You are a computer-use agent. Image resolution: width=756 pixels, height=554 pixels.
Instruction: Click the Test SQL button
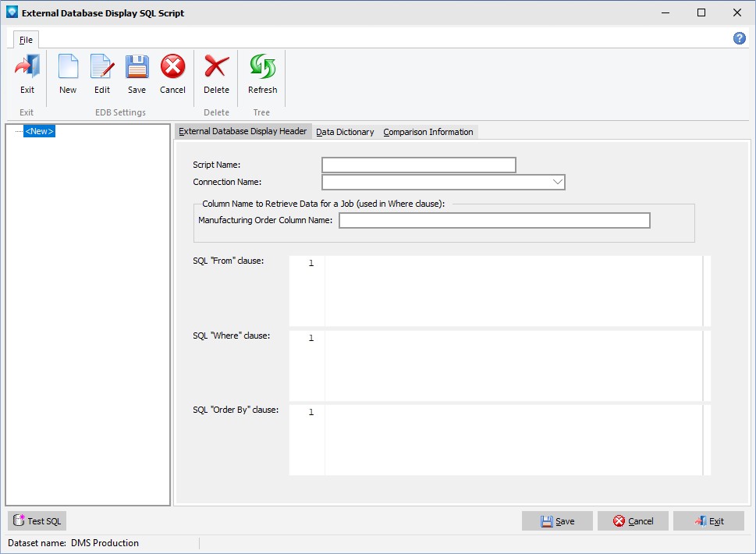(x=37, y=521)
